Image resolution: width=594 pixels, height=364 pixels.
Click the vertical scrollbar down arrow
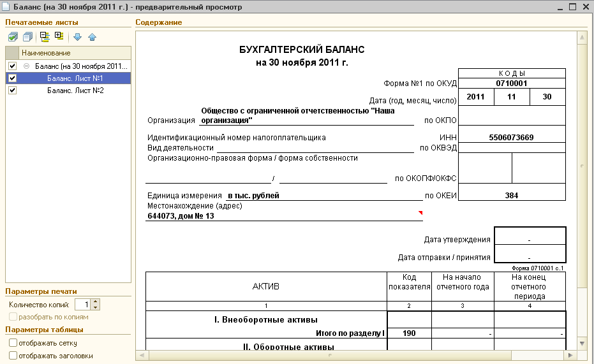pos(582,344)
